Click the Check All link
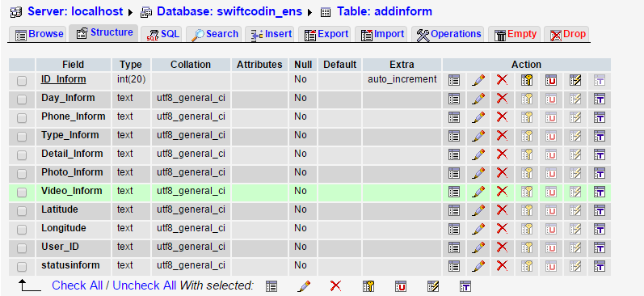Image resolution: width=644 pixels, height=296 pixels. click(x=77, y=285)
